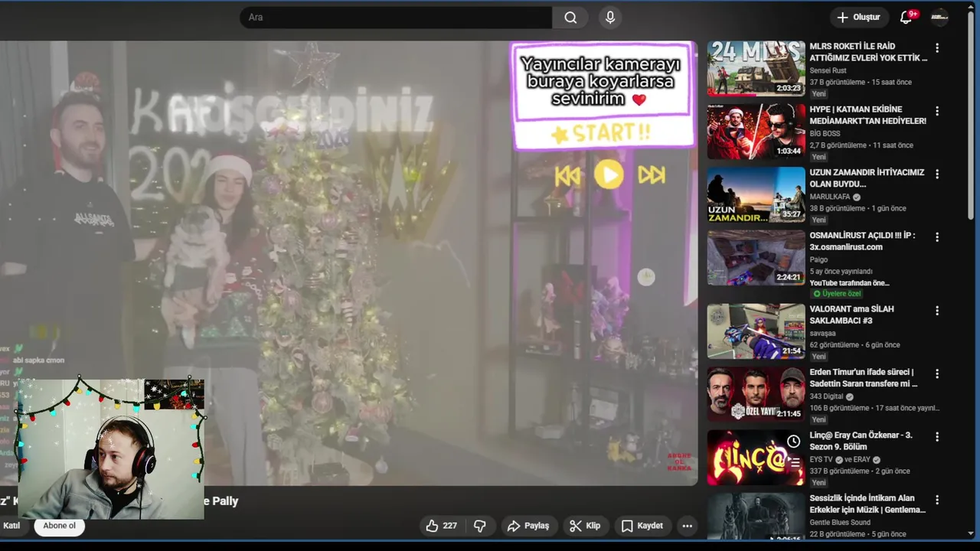Open 343 Digital channel name
Screen dimensions: 980x551
pyautogui.click(x=826, y=396)
